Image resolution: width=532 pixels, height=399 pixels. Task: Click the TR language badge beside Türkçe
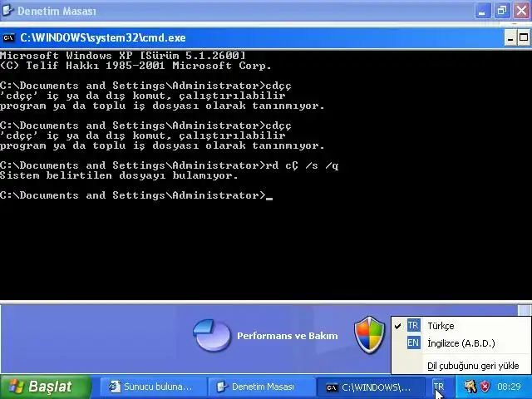click(413, 325)
